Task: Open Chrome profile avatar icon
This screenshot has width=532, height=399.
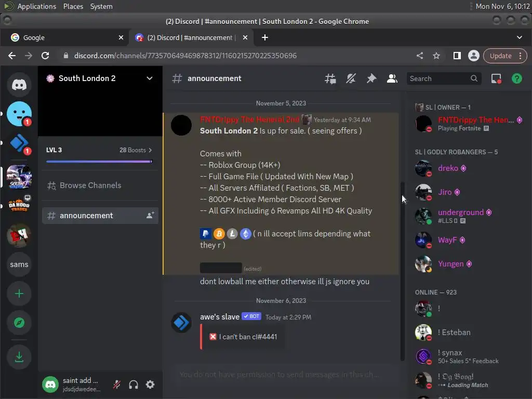Action: [474, 56]
